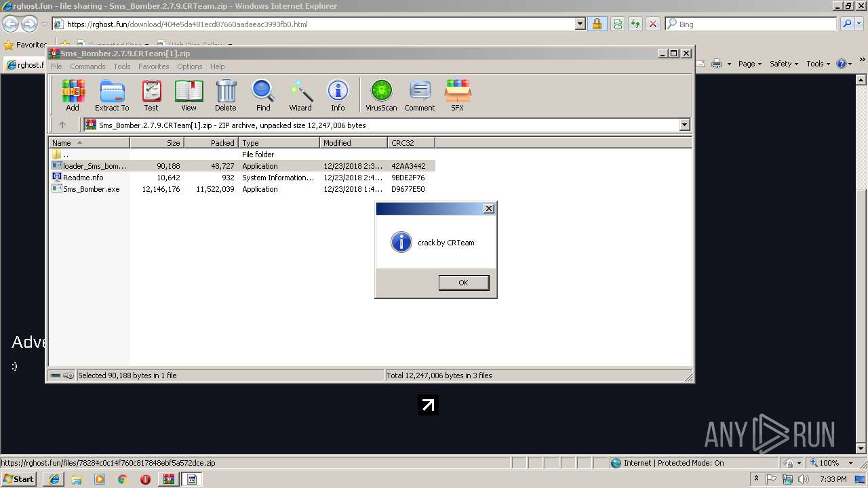
Task: Open the IE help question mark menu
Action: [844, 64]
